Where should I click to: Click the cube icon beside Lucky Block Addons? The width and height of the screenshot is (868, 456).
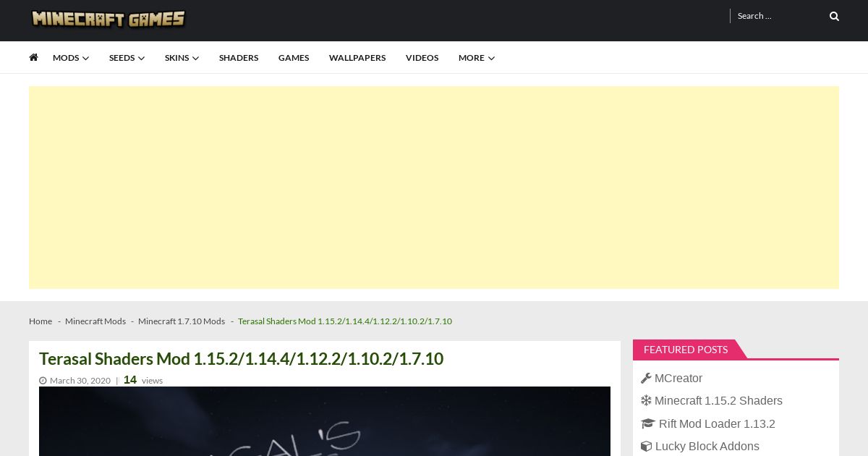pos(646,446)
